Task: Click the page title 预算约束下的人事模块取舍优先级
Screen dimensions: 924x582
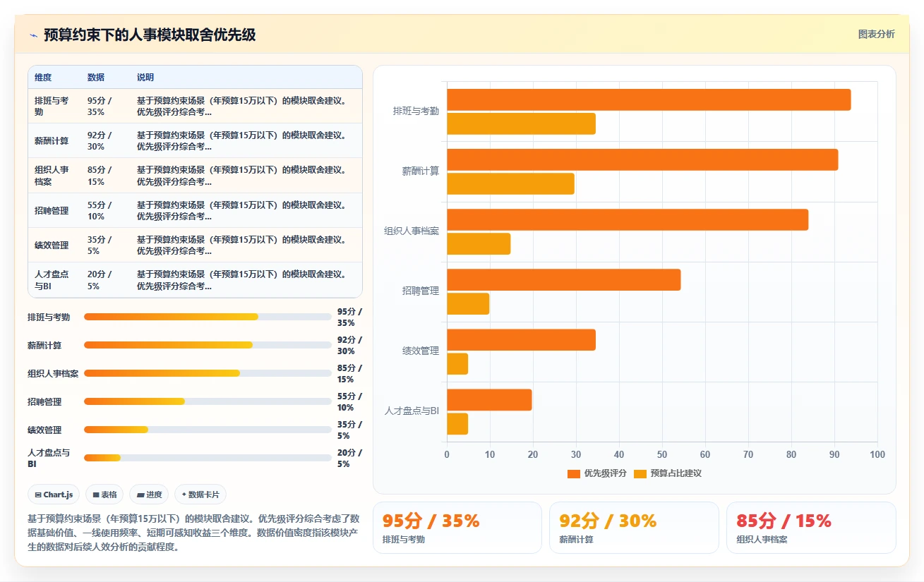Action: click(x=150, y=35)
